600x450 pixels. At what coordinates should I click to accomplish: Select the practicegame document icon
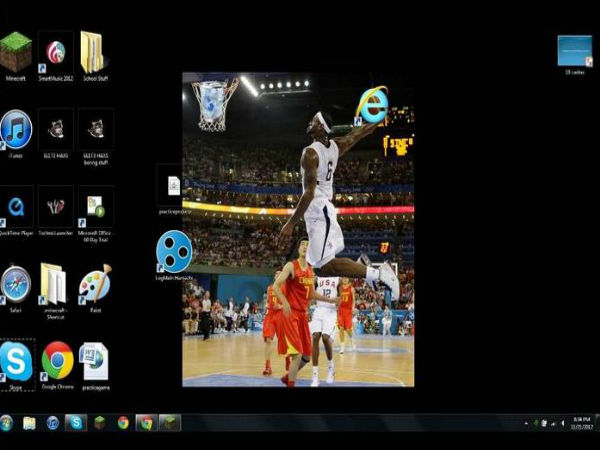(x=94, y=361)
